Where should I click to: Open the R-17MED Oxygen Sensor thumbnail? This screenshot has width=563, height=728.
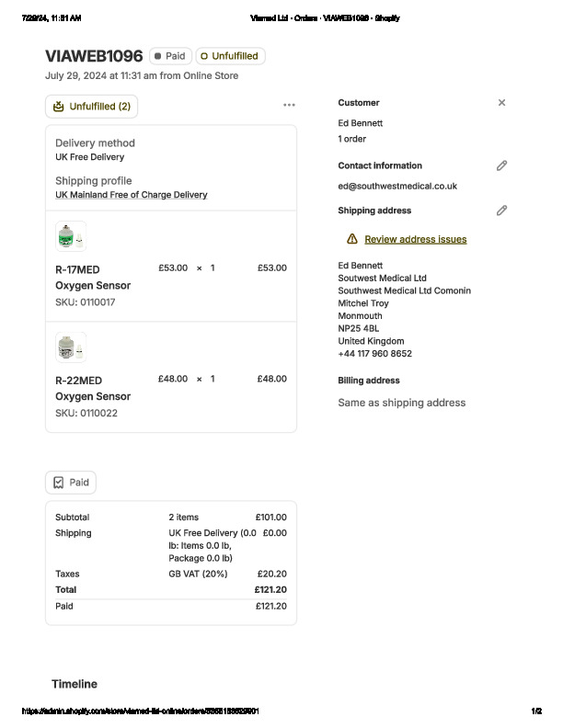(x=71, y=237)
